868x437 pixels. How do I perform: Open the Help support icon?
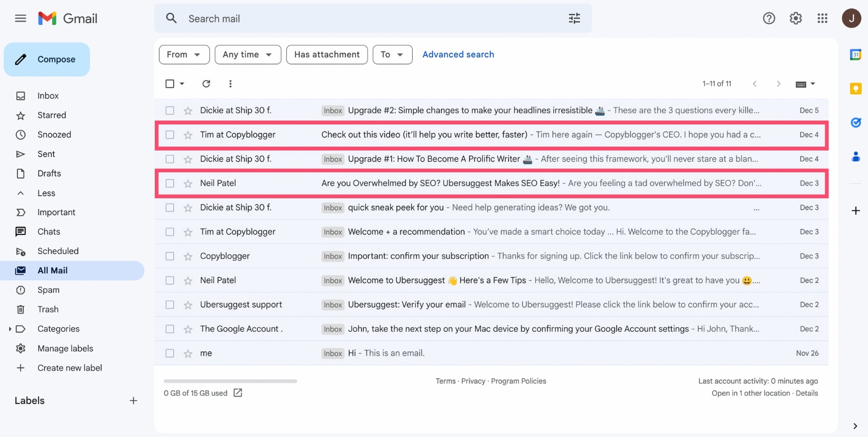[x=769, y=18]
